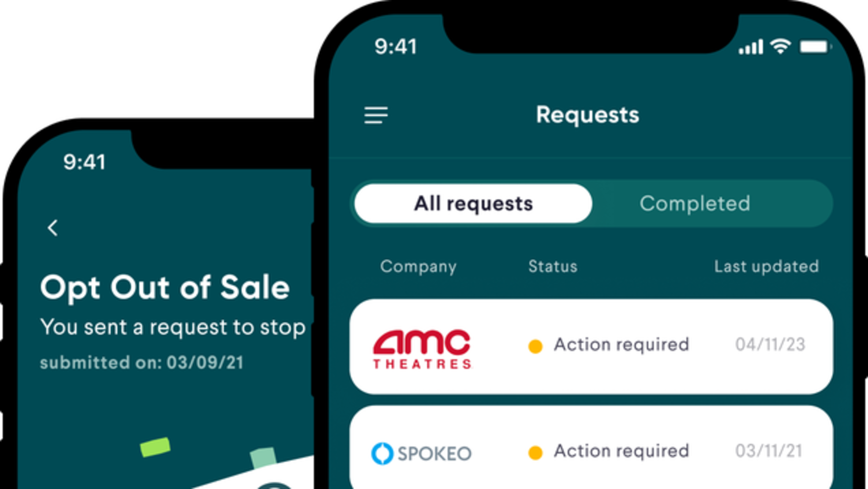Select the All requests tab
Viewport: 868px width, 489px height.
[473, 204]
